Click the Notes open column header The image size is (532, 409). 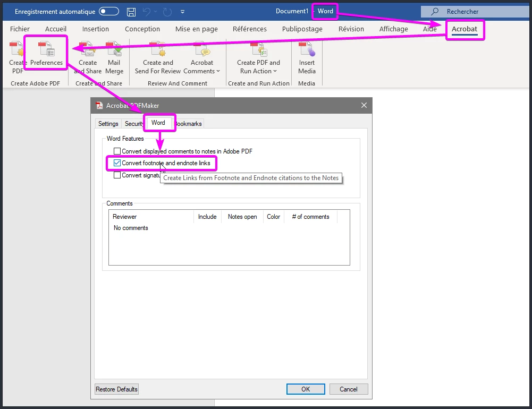point(242,217)
